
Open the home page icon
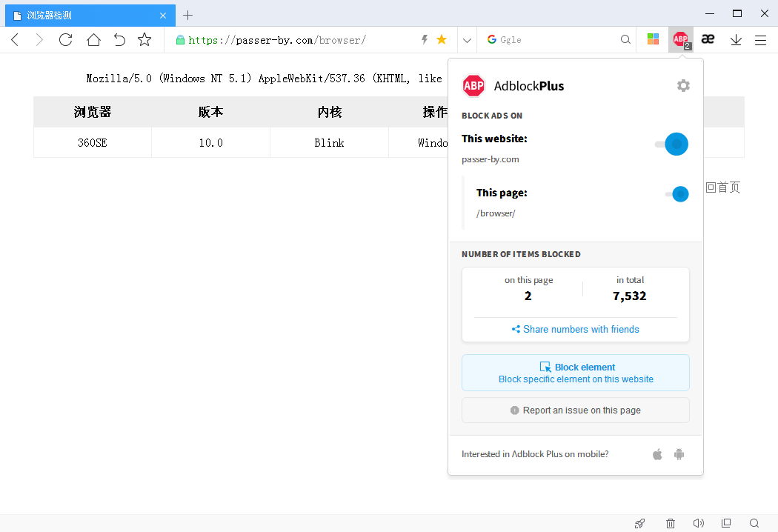(93, 40)
